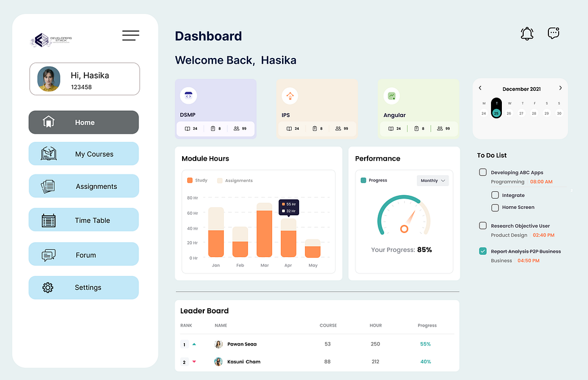This screenshot has height=380, width=588.
Task: Click the DSMP course code icon
Action: (x=188, y=95)
